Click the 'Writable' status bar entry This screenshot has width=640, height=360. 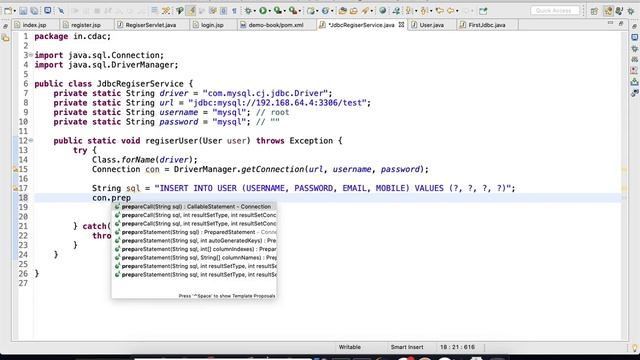pyautogui.click(x=349, y=347)
